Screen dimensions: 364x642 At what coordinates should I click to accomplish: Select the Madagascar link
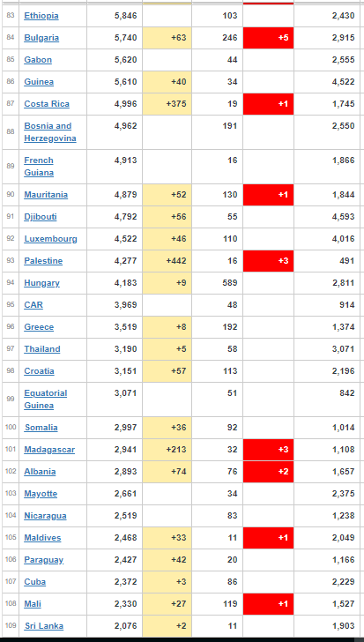[x=49, y=450]
